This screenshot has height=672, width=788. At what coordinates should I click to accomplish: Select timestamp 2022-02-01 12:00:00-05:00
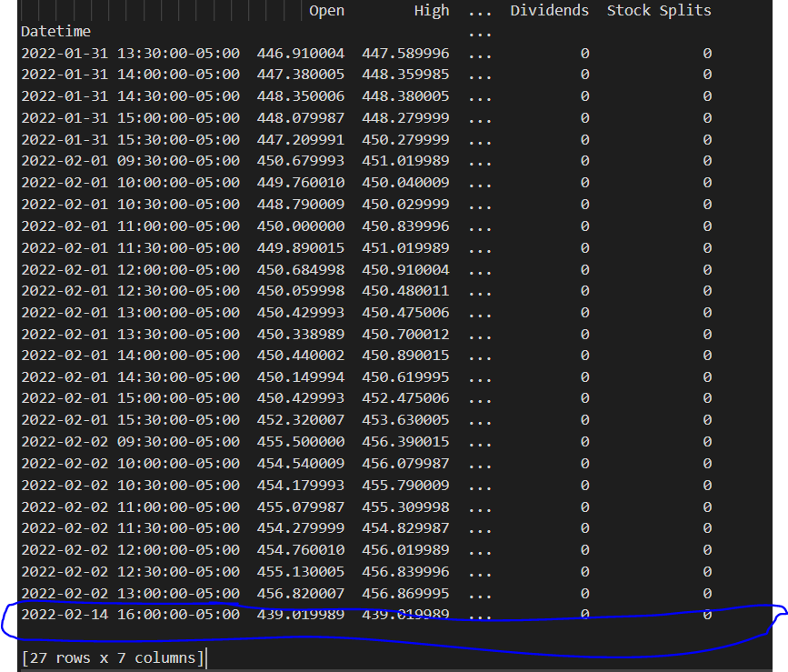131,270
